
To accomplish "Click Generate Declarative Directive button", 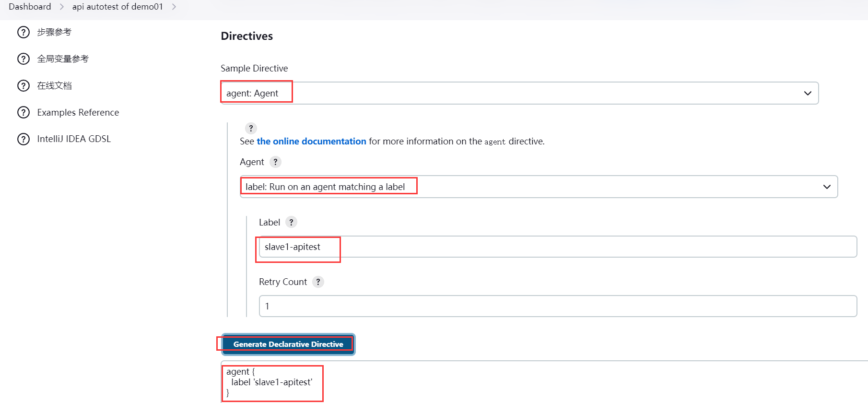I will point(288,344).
